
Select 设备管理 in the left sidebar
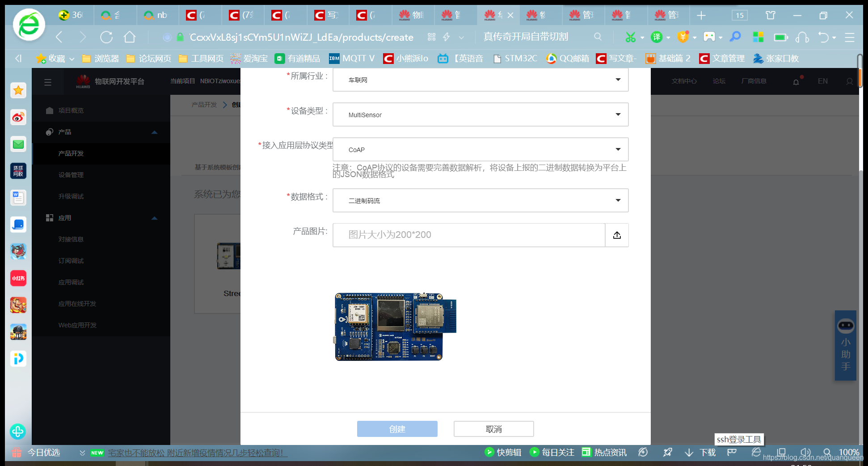72,175
